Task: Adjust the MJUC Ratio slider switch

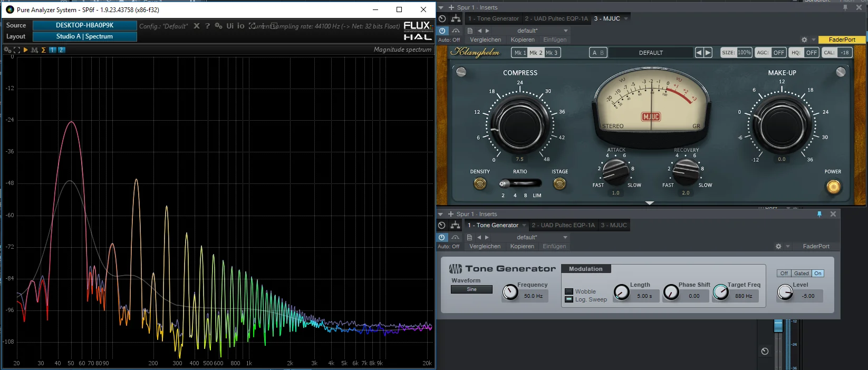Action: click(520, 184)
